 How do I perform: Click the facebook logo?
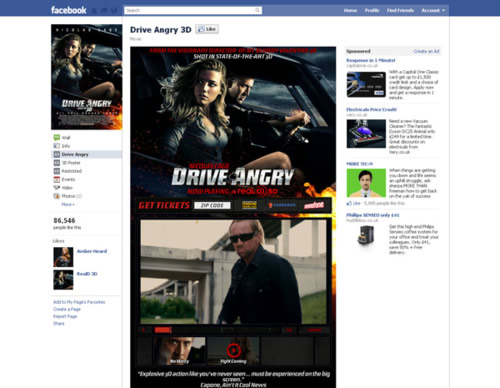click(x=69, y=10)
